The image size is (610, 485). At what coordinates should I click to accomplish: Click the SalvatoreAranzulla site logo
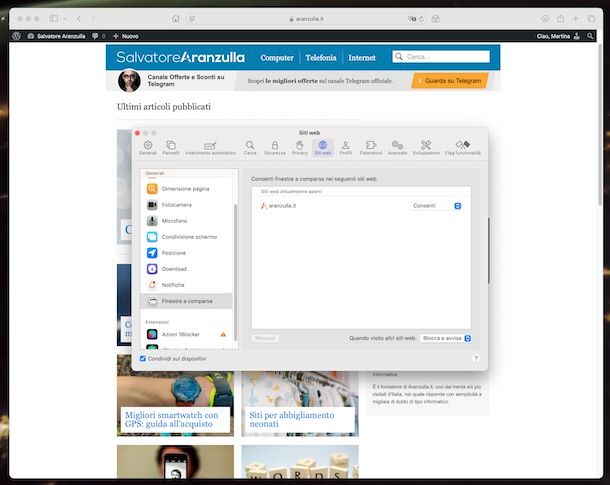coord(180,57)
